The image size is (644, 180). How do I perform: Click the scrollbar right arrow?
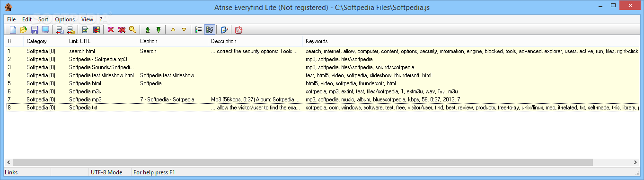tap(635, 162)
